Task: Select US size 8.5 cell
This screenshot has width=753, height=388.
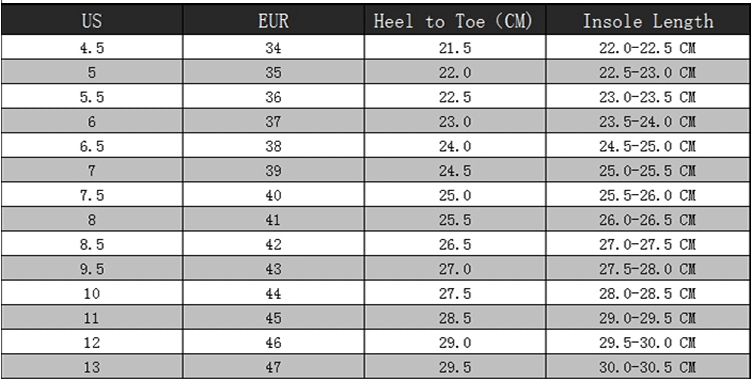Action: pyautogui.click(x=92, y=244)
